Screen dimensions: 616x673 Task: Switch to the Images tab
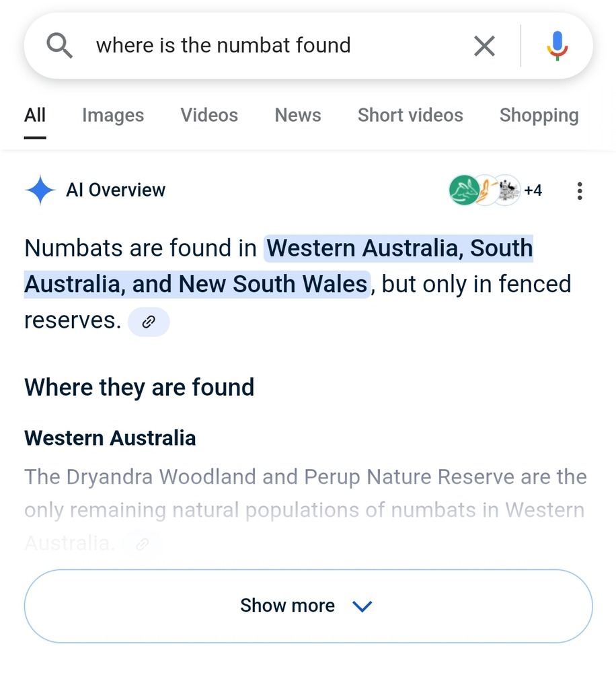coord(113,115)
